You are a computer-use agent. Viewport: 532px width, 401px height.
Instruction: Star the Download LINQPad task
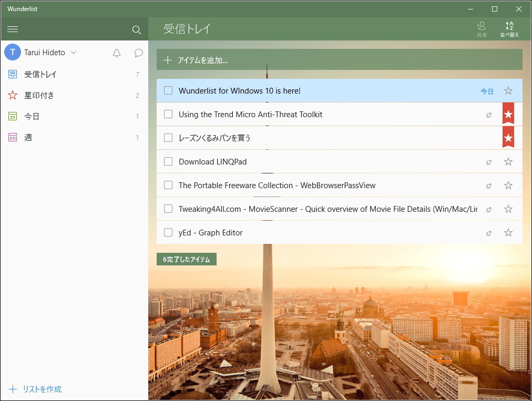(508, 161)
